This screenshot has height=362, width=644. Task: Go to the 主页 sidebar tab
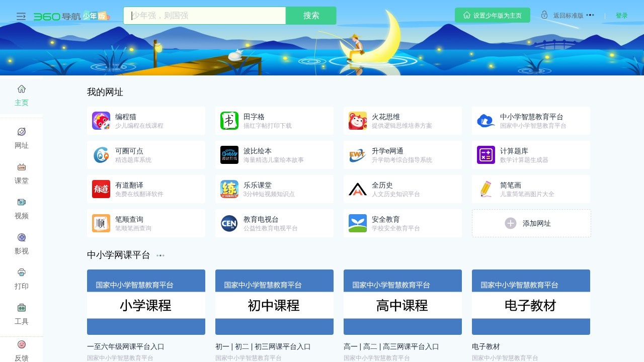click(22, 96)
